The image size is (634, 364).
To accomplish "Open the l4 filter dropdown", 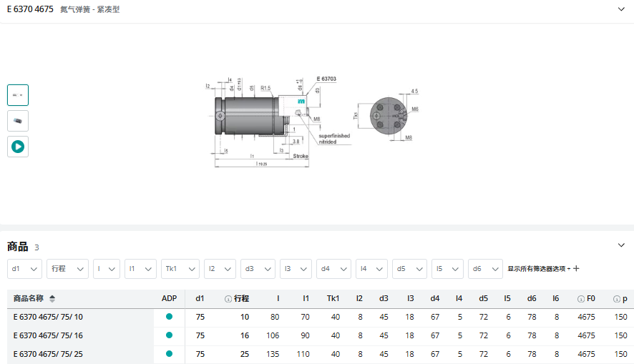I will click(x=371, y=269).
